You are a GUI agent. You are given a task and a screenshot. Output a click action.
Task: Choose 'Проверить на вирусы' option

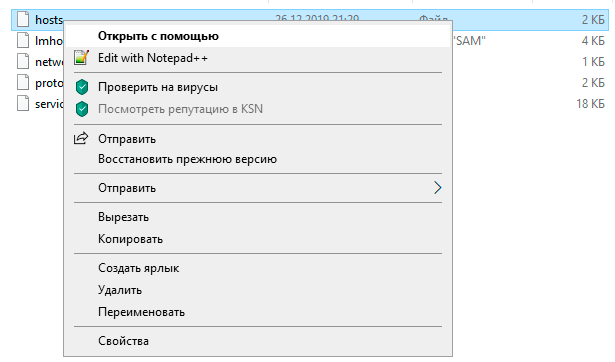pos(258,87)
